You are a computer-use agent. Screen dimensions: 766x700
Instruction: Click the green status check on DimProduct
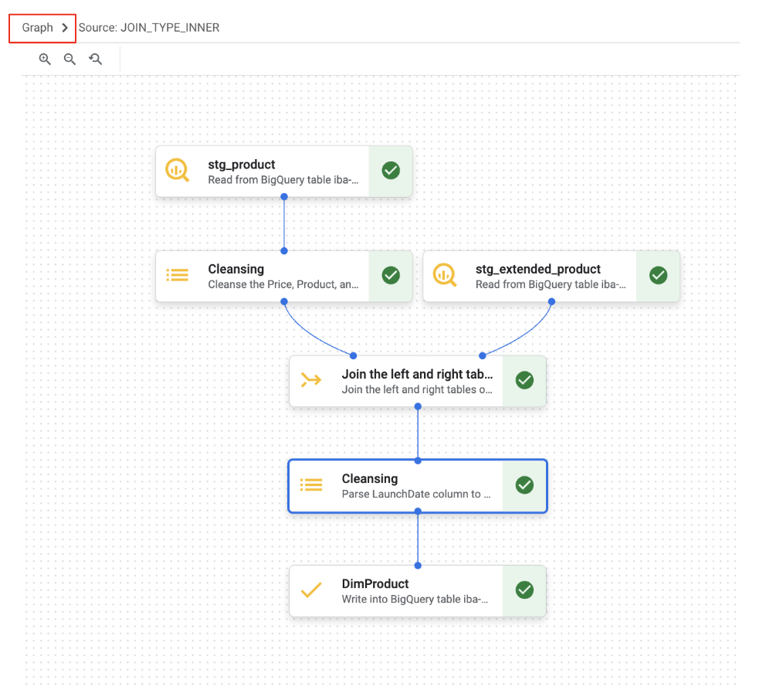coord(524,591)
